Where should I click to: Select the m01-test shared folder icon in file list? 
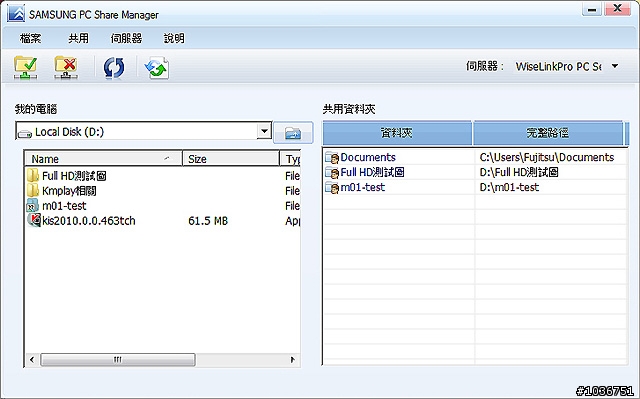pos(33,205)
